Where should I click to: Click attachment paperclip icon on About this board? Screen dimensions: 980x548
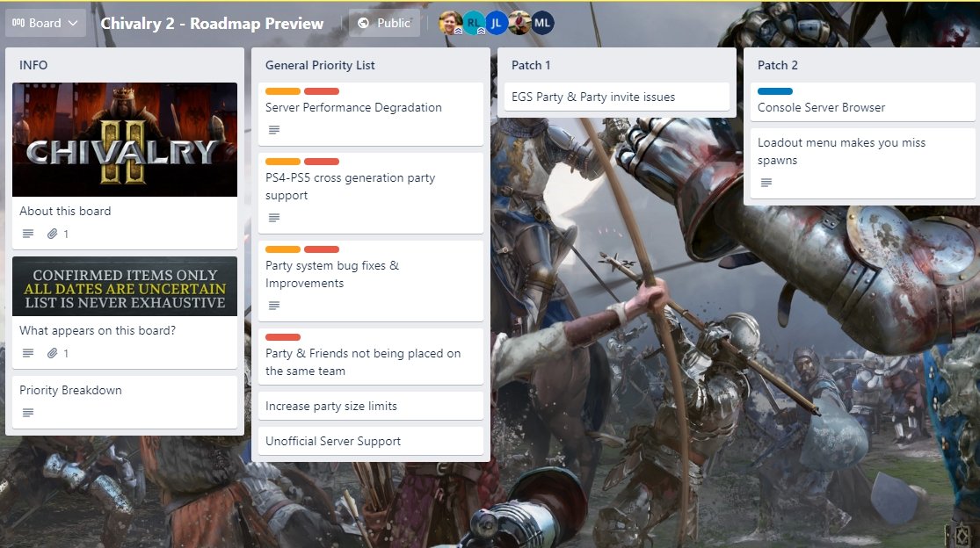point(53,234)
